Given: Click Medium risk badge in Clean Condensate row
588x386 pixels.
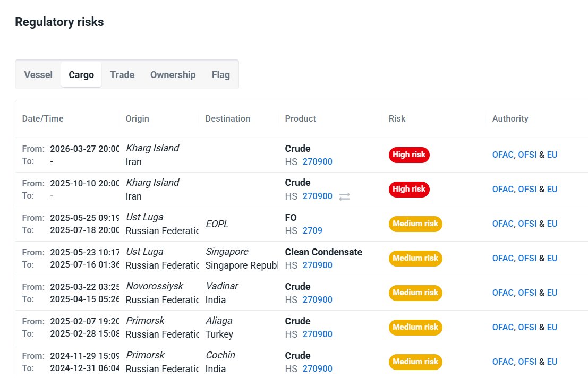Looking at the screenshot, I should click(415, 258).
